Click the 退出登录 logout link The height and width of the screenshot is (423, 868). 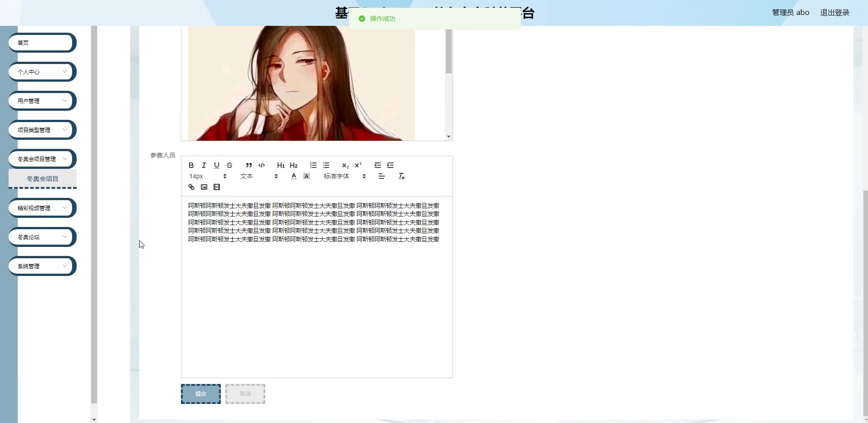835,13
